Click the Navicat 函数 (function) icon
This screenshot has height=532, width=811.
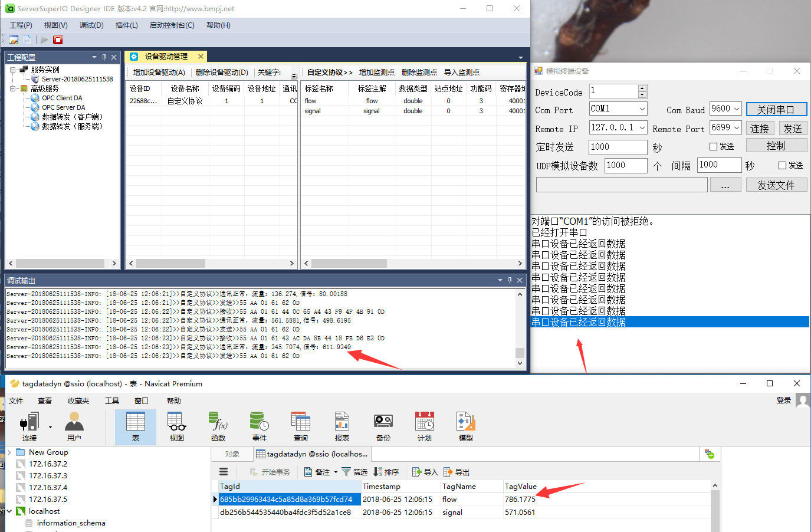(218, 426)
